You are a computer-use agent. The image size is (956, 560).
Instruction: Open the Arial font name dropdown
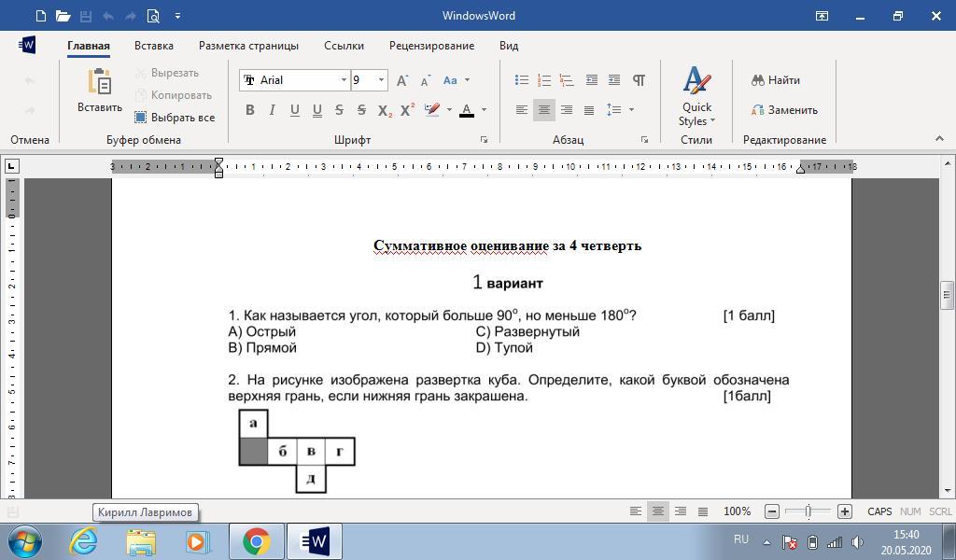tap(344, 80)
